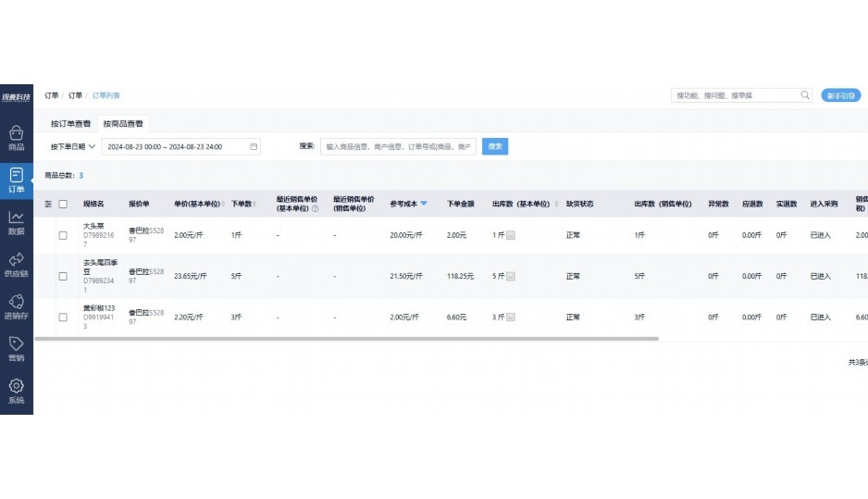The height and width of the screenshot is (499, 868).
Task: Sort the 单价(基本单位) column
Action: click(223, 204)
